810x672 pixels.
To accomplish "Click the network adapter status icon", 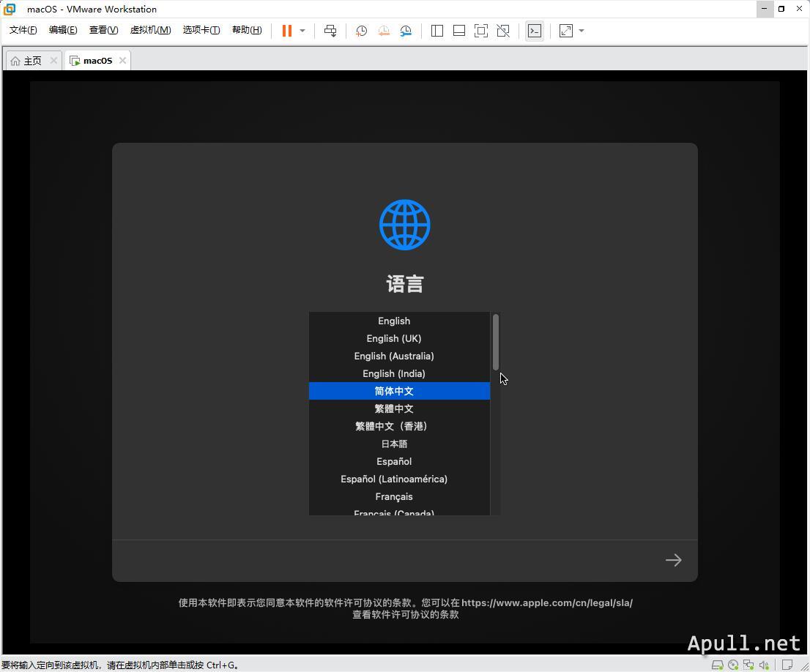I will (x=748, y=665).
